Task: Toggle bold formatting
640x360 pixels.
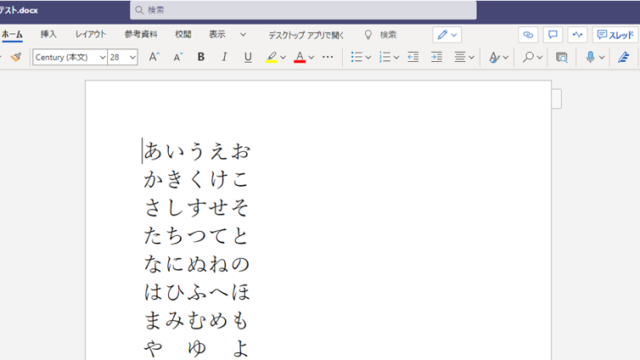Action: pyautogui.click(x=201, y=57)
